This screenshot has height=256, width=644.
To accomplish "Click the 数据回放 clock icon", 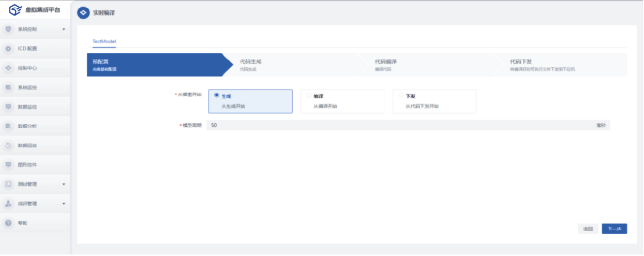I will point(8,146).
